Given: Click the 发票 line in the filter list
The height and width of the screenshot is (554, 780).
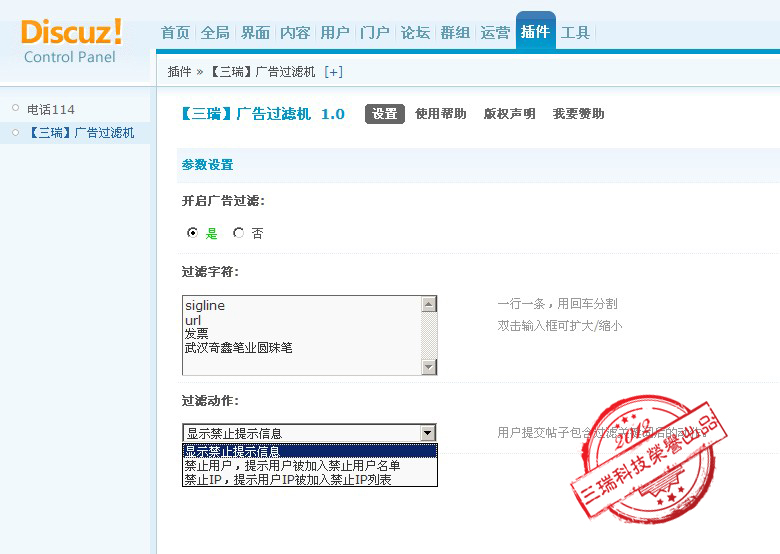Looking at the screenshot, I should pos(196,334).
